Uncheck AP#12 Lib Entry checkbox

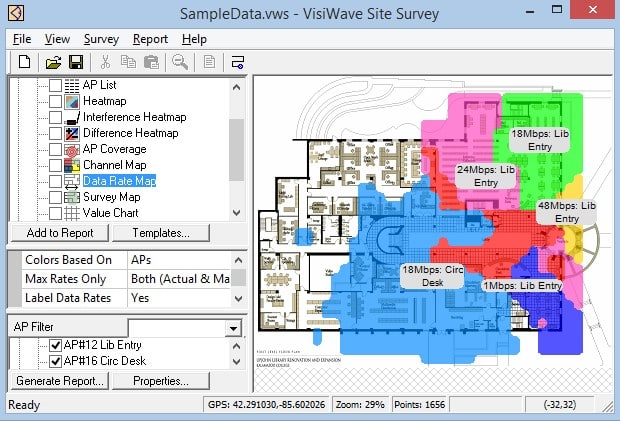(55, 345)
